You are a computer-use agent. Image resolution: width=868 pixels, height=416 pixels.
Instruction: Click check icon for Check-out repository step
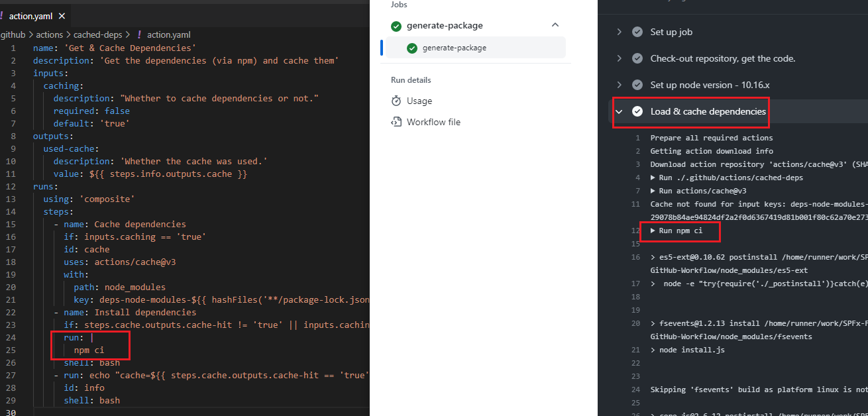tap(637, 58)
